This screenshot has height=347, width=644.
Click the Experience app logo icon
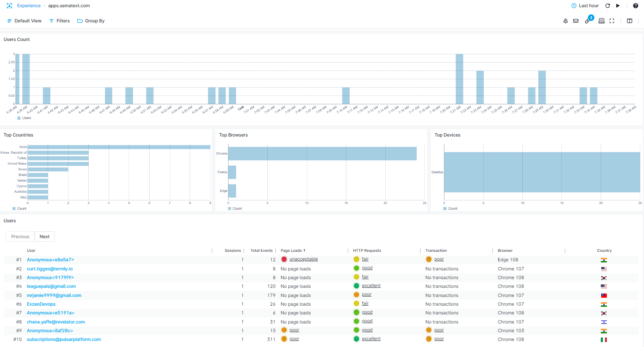pos(9,6)
